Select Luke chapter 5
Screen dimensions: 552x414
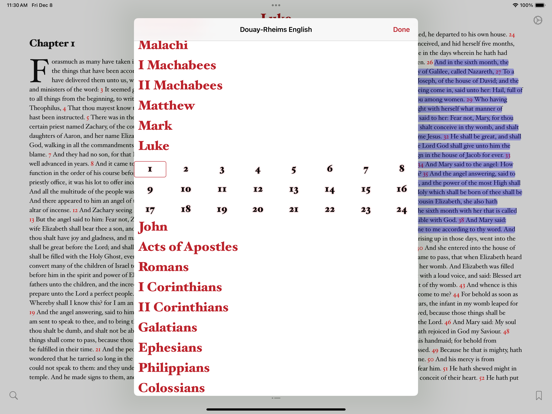click(x=294, y=170)
